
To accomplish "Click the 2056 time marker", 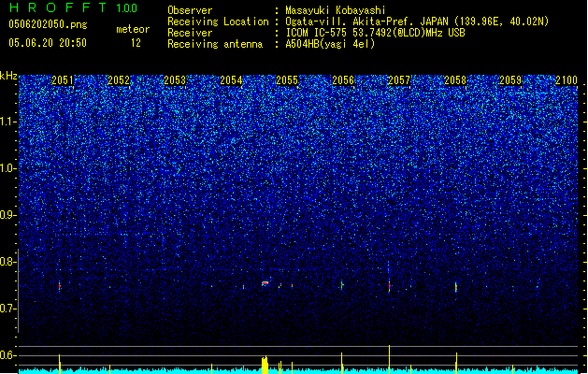I will (x=343, y=80).
